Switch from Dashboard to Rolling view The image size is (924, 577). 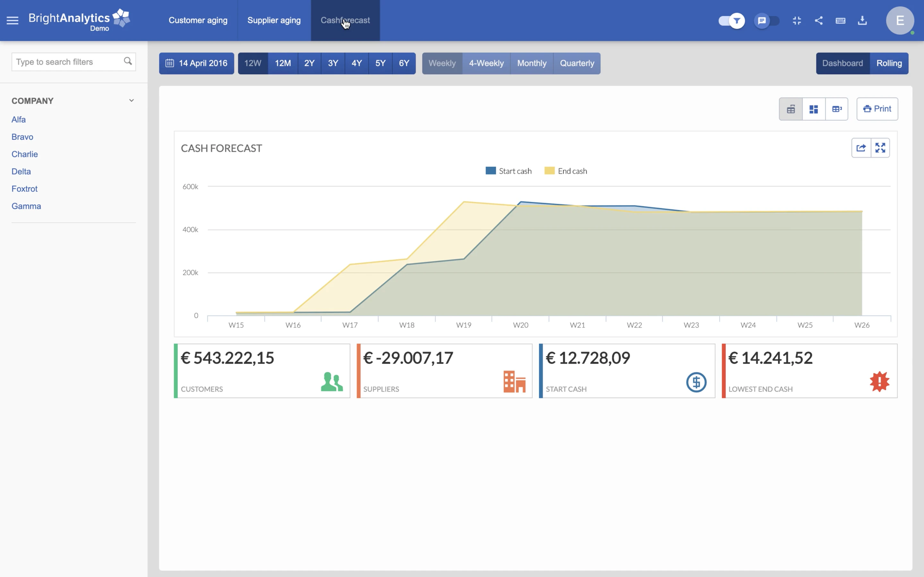pyautogui.click(x=889, y=63)
